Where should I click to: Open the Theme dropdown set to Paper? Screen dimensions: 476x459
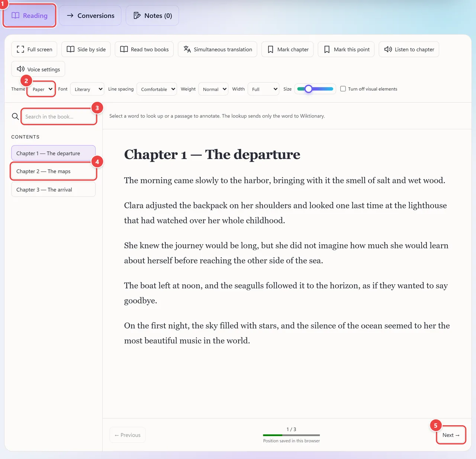(41, 89)
